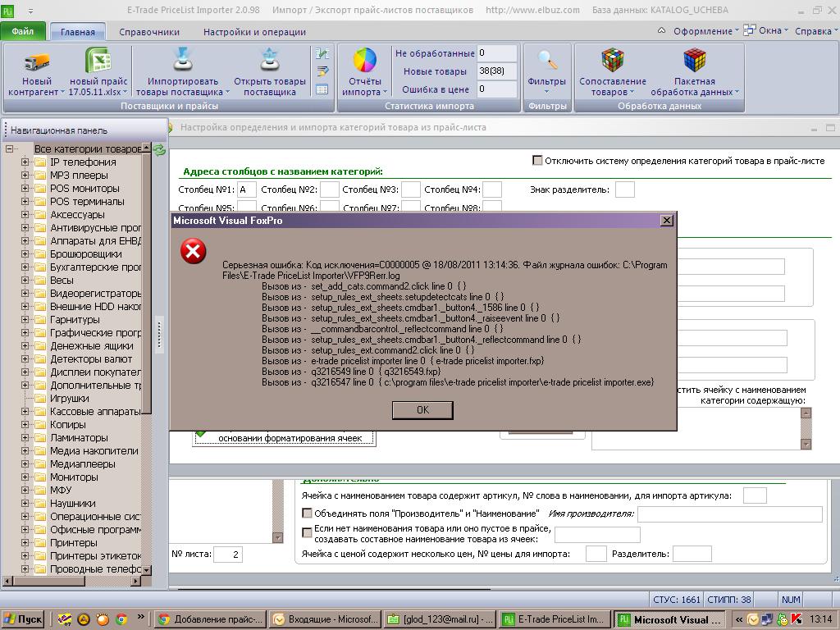Expand the Аксессуары tree node
This screenshot has width=840, height=630.
click(x=25, y=214)
